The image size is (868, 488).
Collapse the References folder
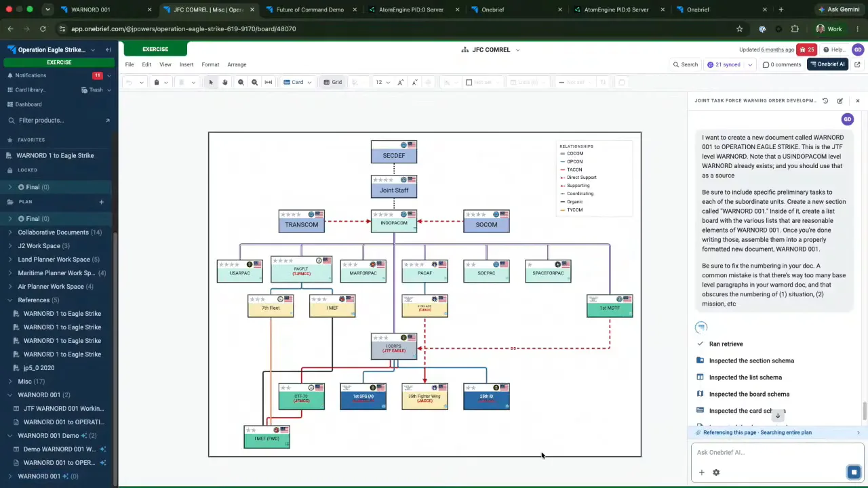[10, 300]
